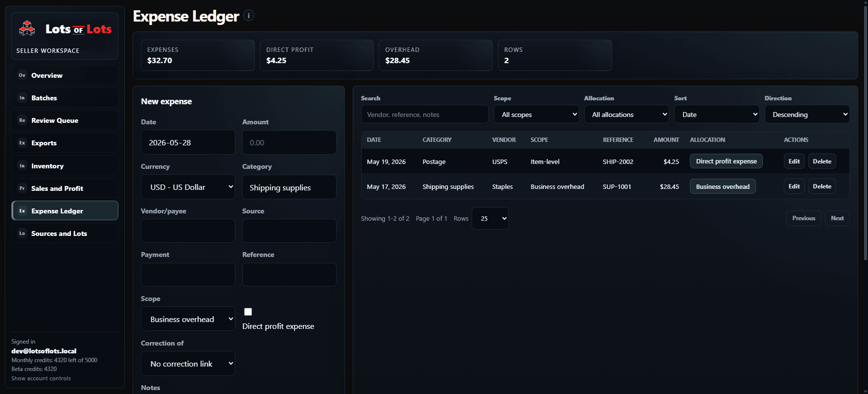
Task: Click the ROWS summary card
Action: (555, 55)
